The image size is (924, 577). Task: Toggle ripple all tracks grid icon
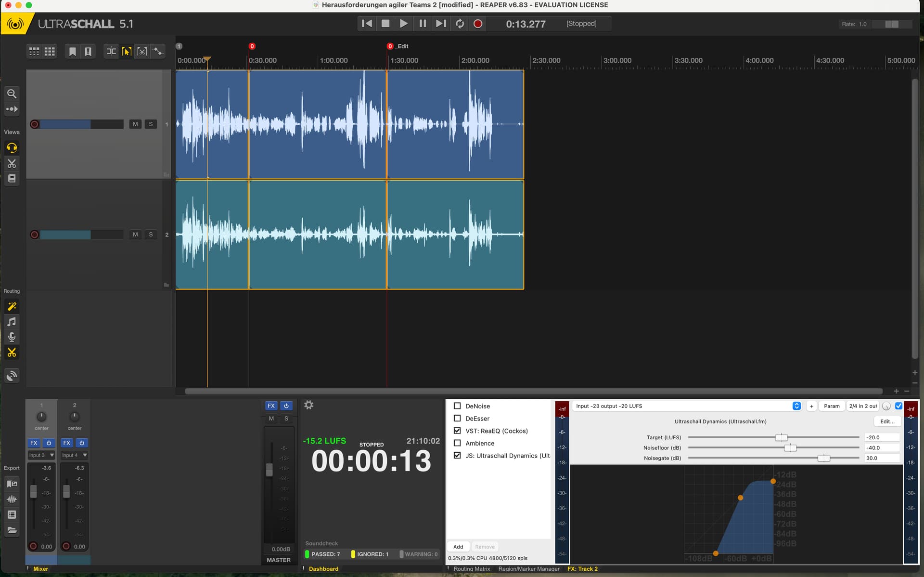click(x=50, y=52)
